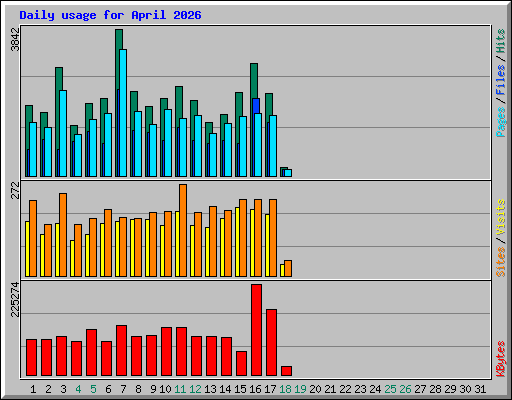Click the tallest red KBytes bar for day 16

256,330
